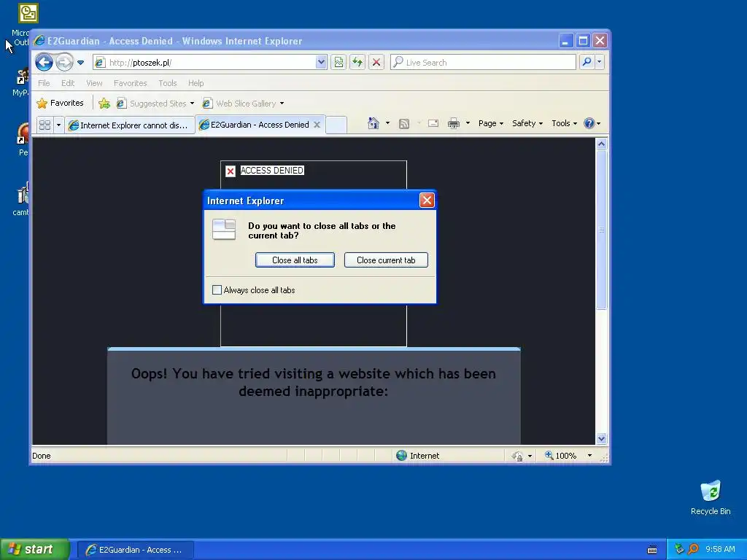Switch to Internet Explorer cannot display tab
The image size is (747, 560).
(x=130, y=125)
